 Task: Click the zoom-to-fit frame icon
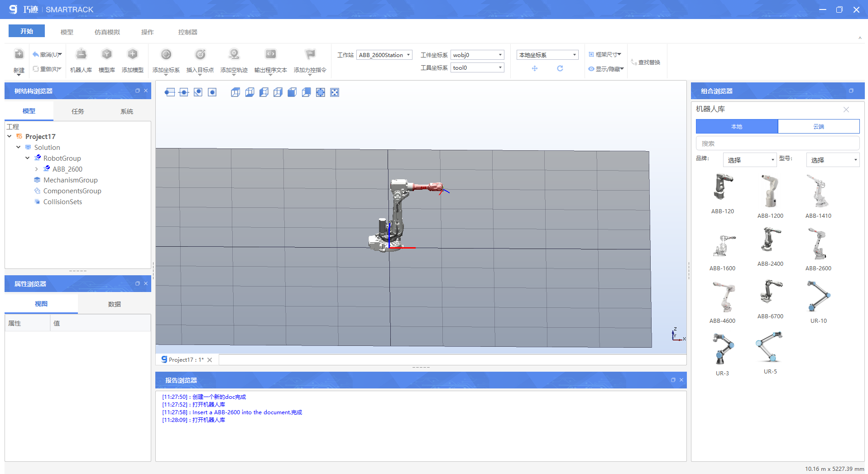pos(321,92)
